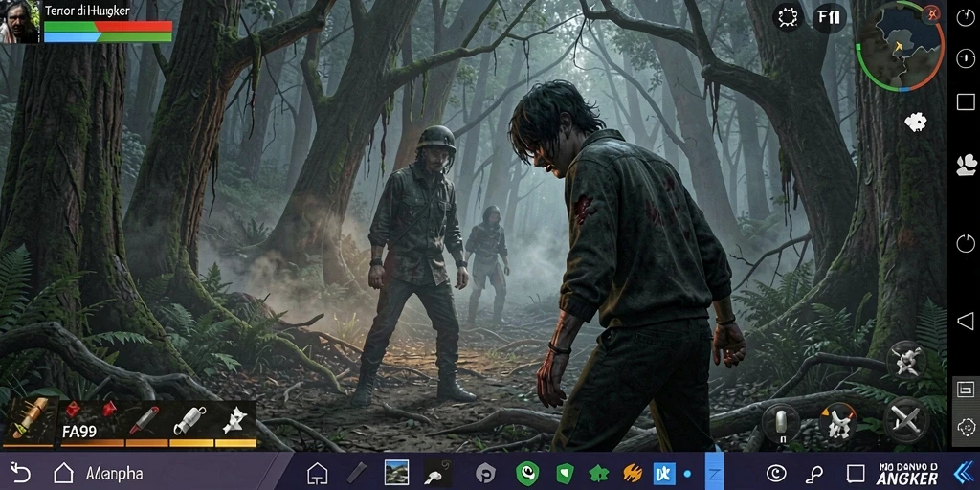Click the sidebar power icon

point(966,243)
